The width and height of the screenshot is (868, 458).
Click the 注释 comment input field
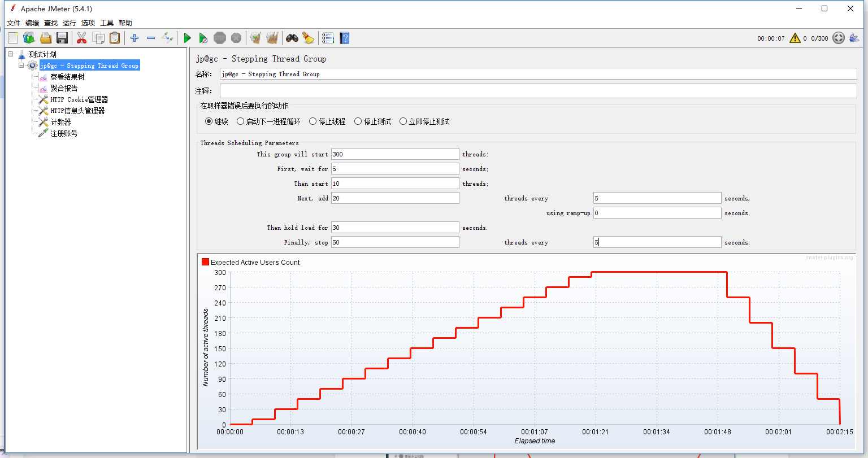(x=539, y=91)
